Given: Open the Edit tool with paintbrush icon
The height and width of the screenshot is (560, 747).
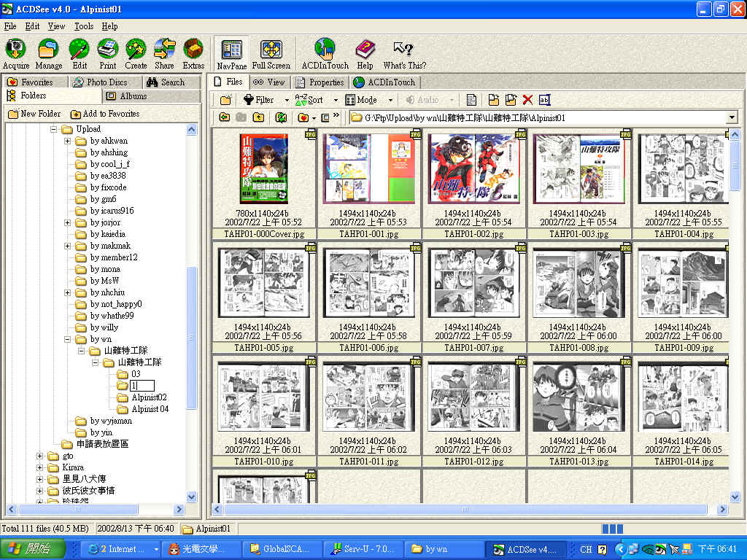Looking at the screenshot, I should [x=79, y=50].
